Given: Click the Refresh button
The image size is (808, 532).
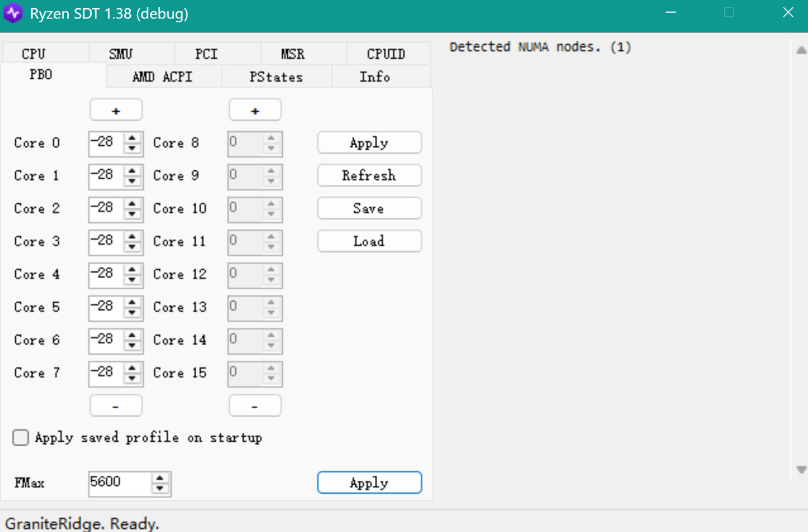Looking at the screenshot, I should (369, 175).
